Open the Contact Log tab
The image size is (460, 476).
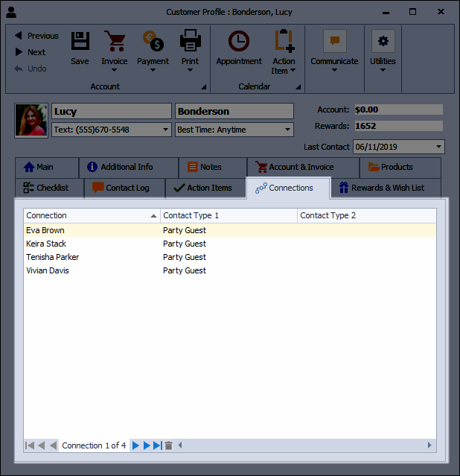coord(125,188)
